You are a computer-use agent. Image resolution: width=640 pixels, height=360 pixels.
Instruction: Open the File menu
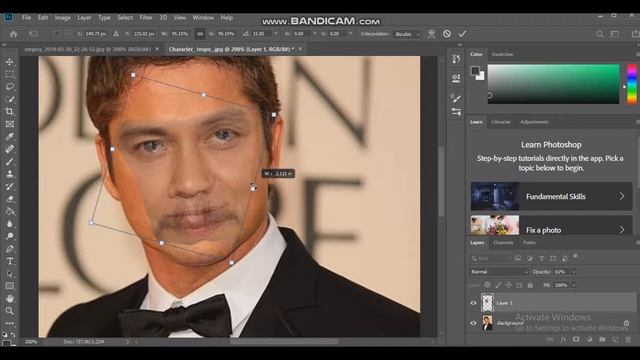[26, 18]
